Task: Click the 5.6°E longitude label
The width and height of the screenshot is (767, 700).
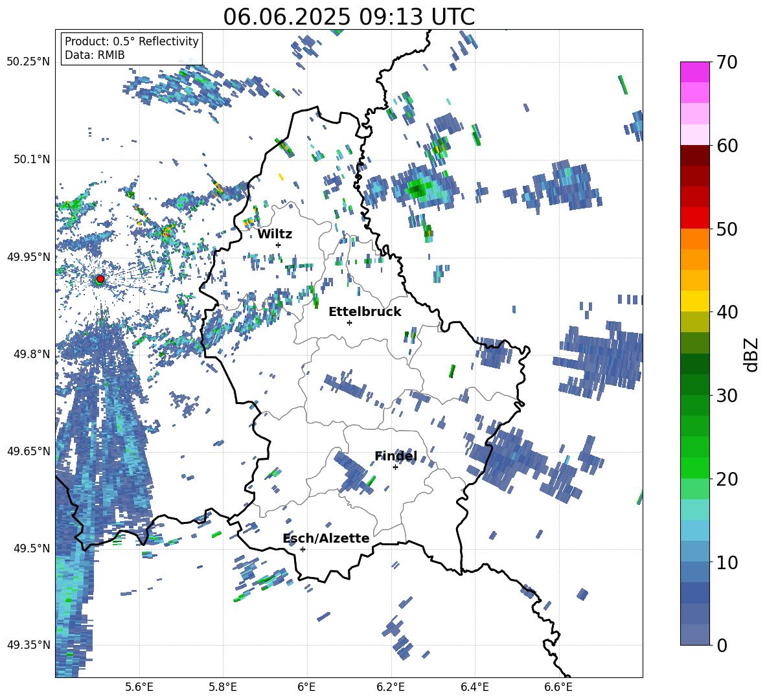Action: tap(139, 688)
